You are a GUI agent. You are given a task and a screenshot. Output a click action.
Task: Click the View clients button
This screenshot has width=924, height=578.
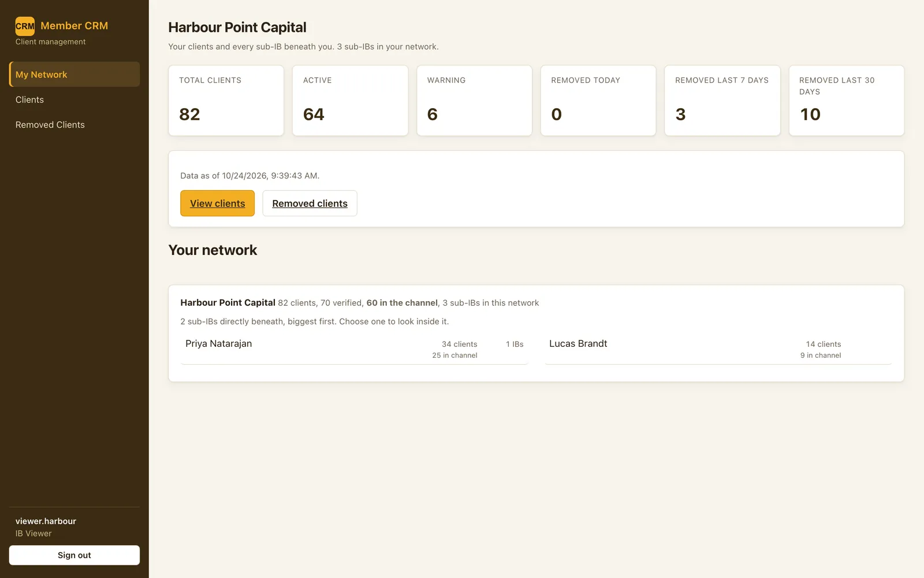217,203
